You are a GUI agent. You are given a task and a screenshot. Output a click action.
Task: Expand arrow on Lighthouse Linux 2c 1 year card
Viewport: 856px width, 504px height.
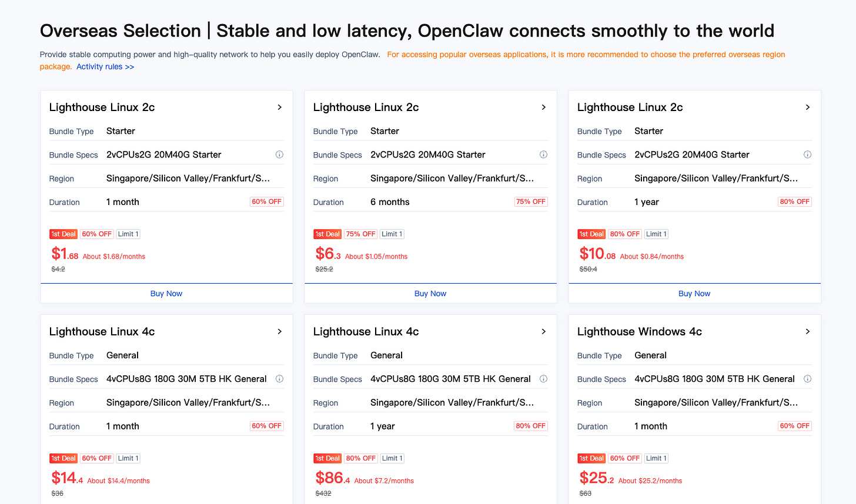tap(808, 107)
